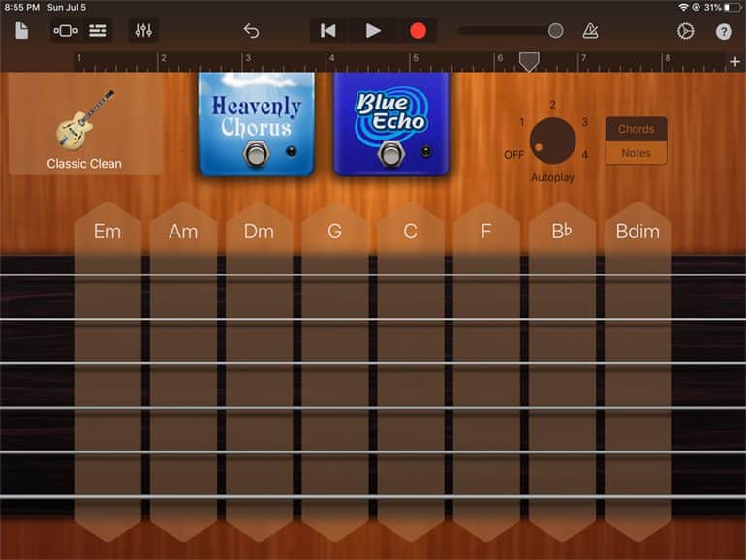Tap the 8:55 PM clock
This screenshot has height=560, width=746.
[22, 7]
